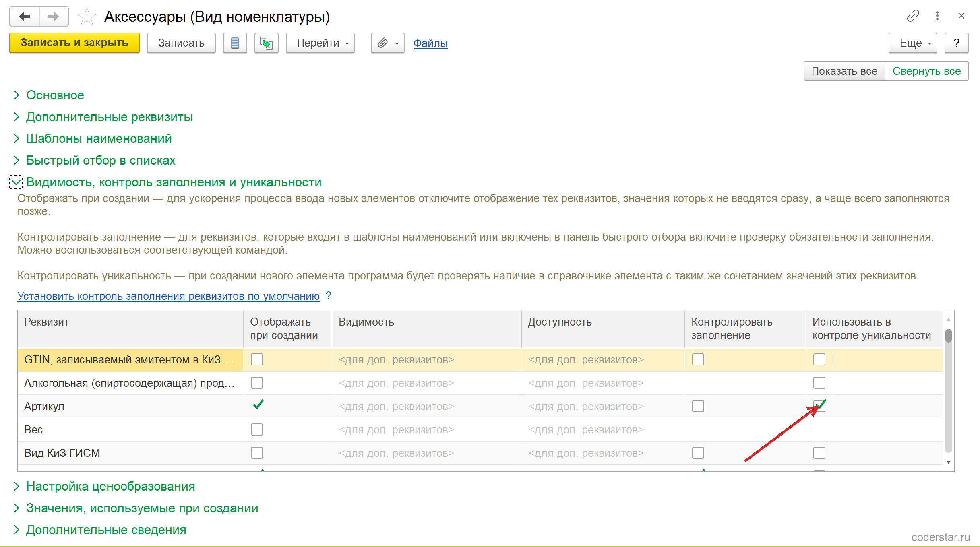Screen dimensions: 980x547
Task: Click Свернуть все button
Action: (926, 71)
